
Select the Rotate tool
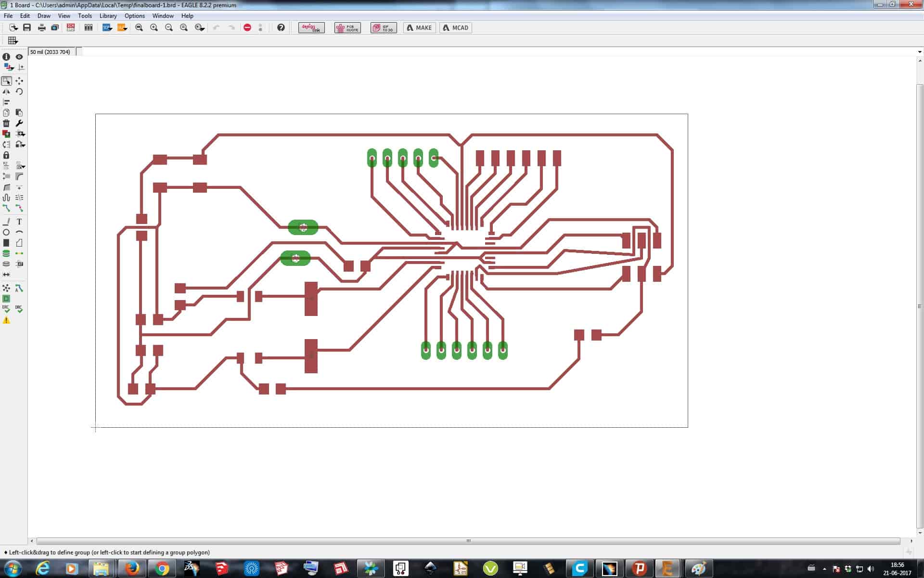click(x=19, y=92)
